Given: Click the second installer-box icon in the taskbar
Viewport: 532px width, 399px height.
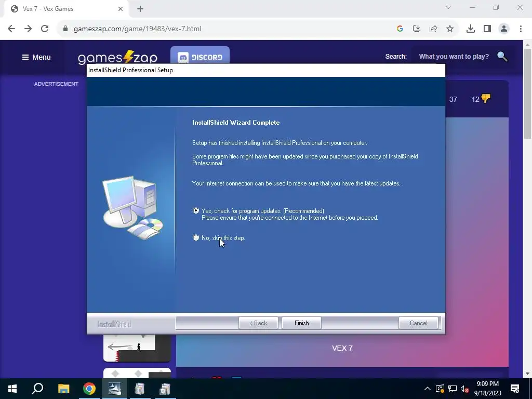Looking at the screenshot, I should pos(165,389).
